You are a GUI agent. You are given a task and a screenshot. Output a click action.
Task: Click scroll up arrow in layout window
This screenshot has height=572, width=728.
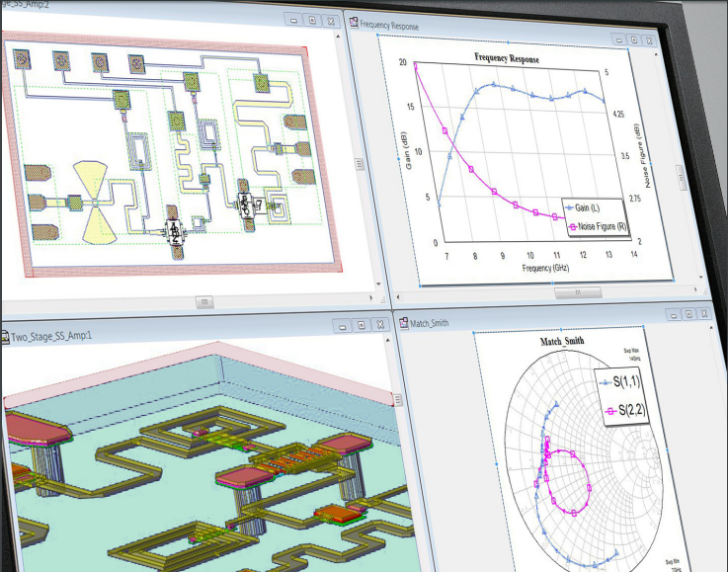(x=339, y=36)
